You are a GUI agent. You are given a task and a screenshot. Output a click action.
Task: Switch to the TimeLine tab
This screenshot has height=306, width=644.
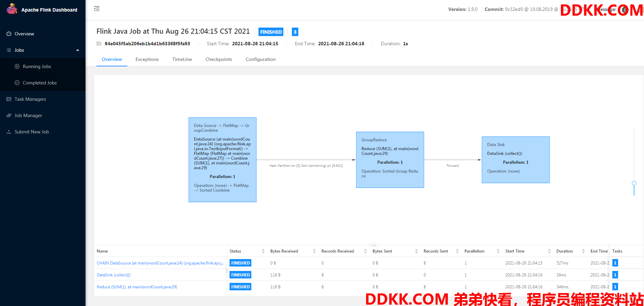tap(182, 59)
